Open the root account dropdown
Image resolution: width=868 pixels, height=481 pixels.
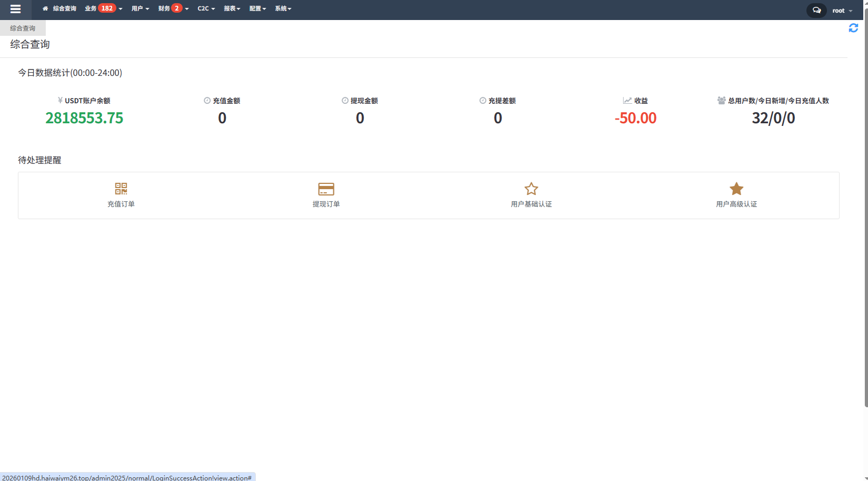pyautogui.click(x=842, y=11)
